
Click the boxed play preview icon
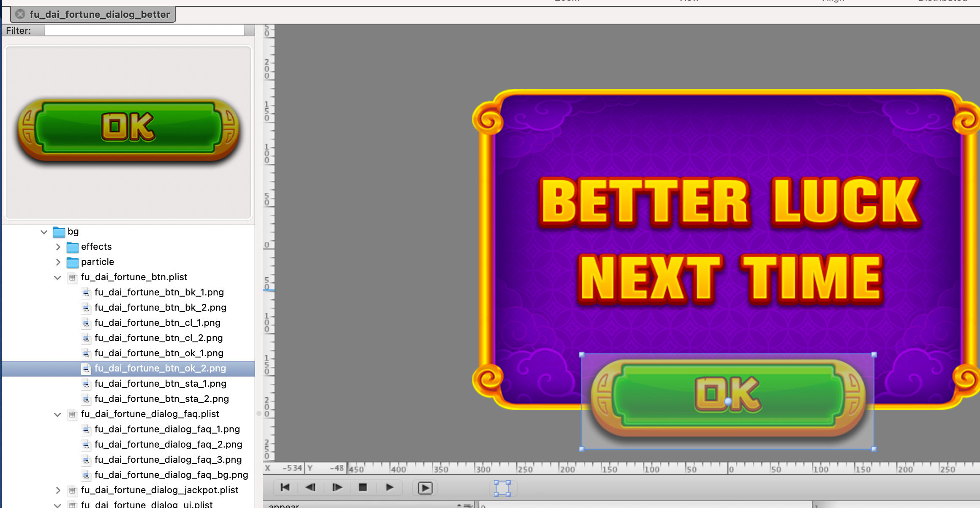(x=425, y=488)
